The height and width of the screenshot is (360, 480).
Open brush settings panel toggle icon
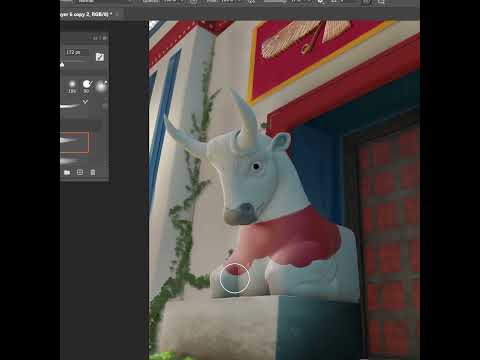100,57
